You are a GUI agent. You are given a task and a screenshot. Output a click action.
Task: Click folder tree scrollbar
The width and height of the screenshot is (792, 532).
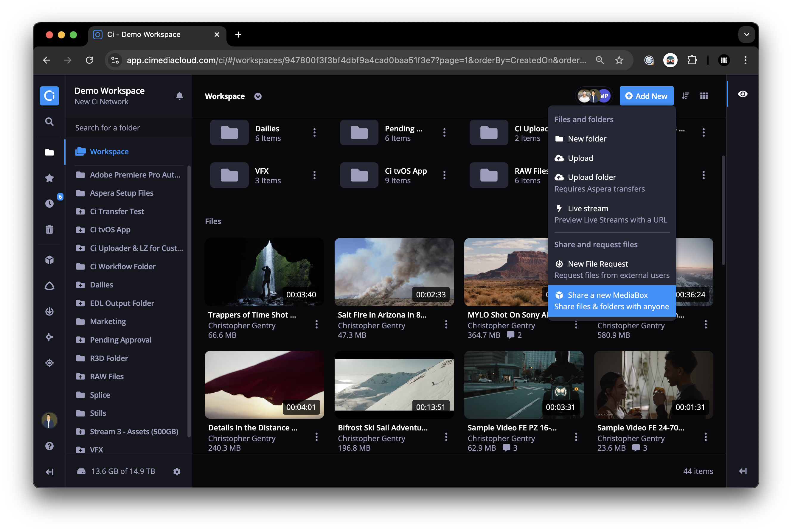(189, 302)
